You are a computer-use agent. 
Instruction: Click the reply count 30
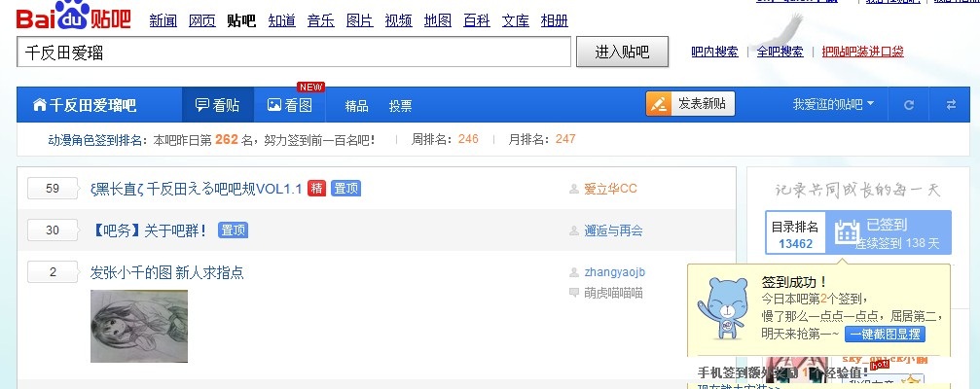(54, 230)
